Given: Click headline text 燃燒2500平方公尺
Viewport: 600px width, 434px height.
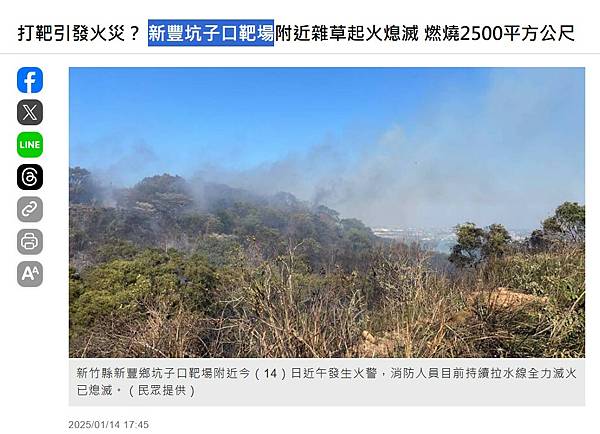Looking at the screenshot, I should coord(499,33).
